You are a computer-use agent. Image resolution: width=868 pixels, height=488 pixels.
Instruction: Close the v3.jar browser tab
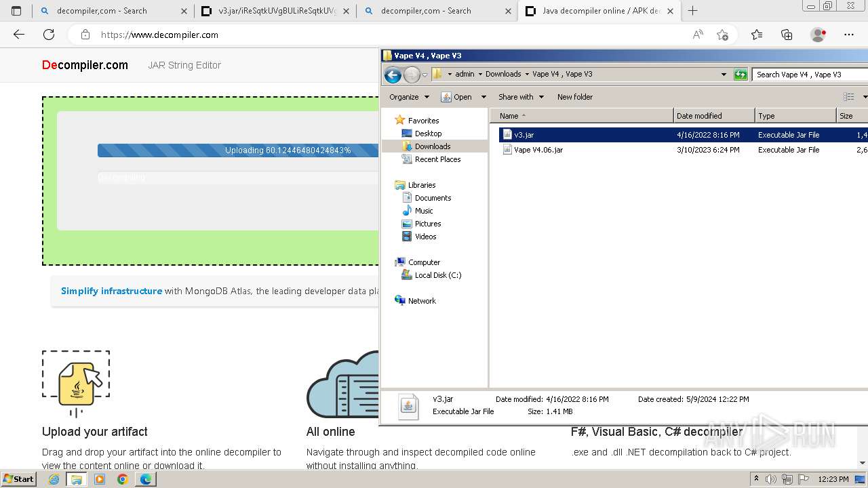[346, 11]
